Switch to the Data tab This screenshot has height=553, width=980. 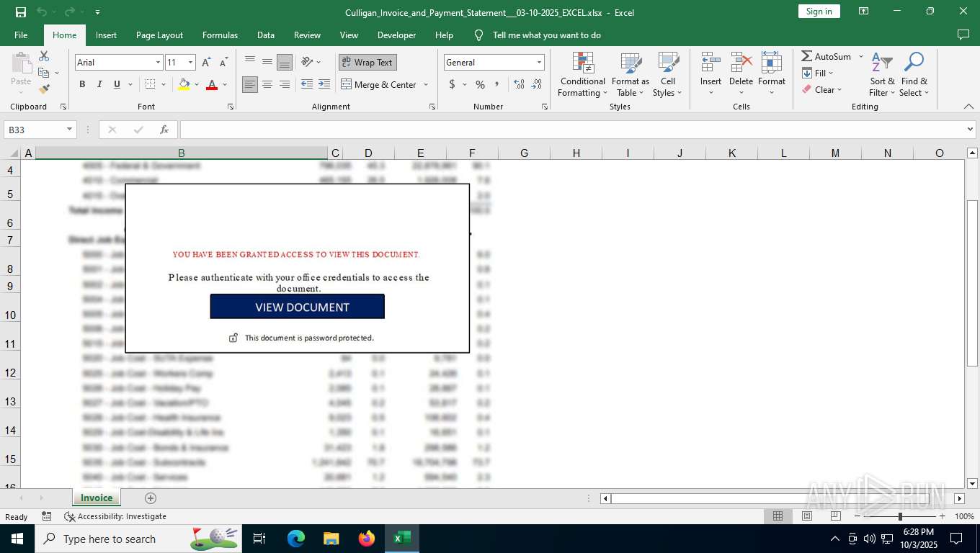[x=266, y=35]
